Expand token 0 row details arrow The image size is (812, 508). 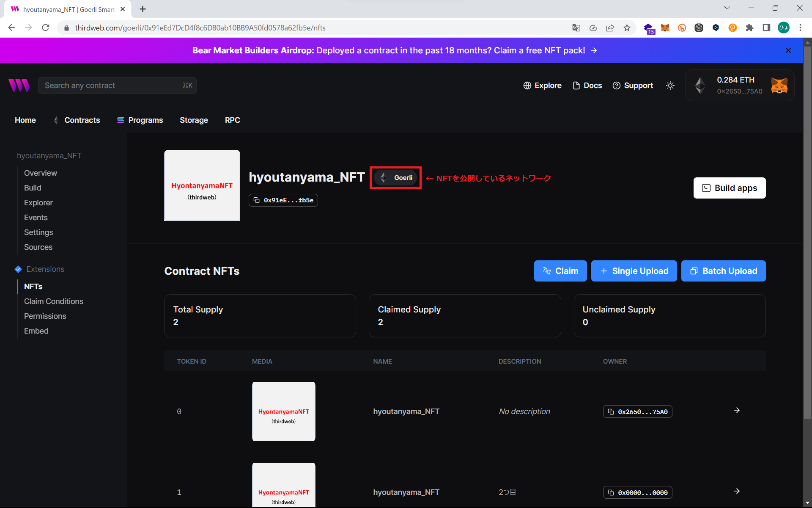point(737,410)
